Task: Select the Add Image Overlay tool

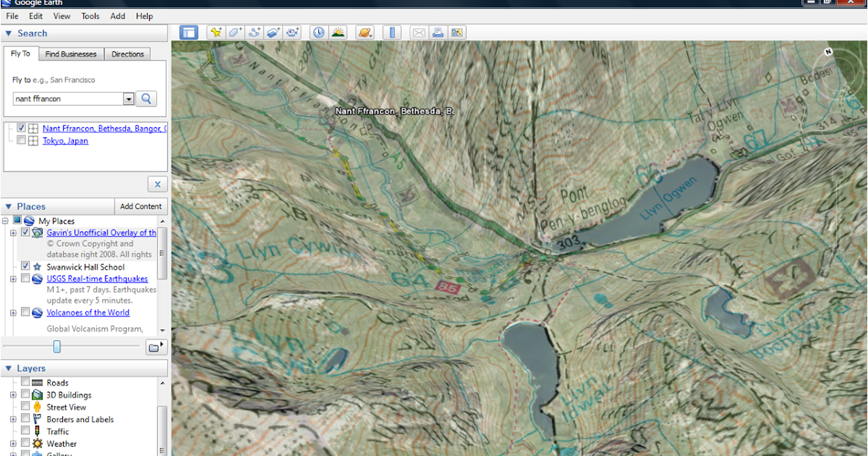Action: coord(273,32)
